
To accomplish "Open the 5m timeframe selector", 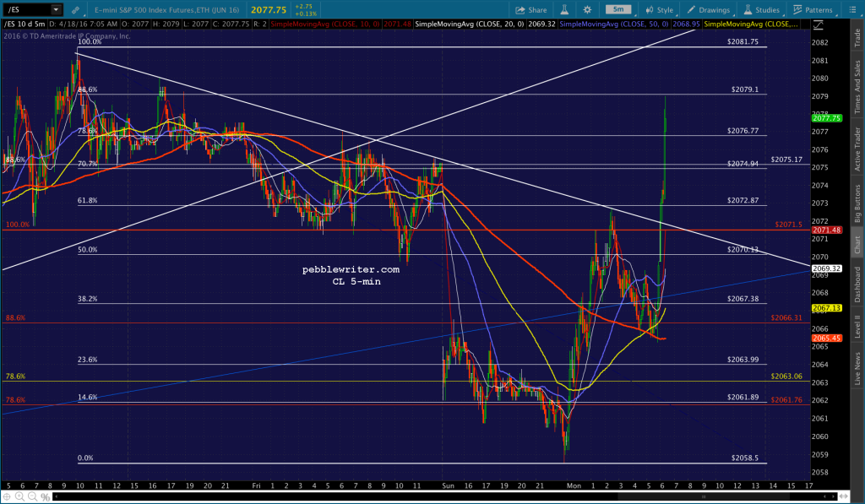I will click(618, 9).
